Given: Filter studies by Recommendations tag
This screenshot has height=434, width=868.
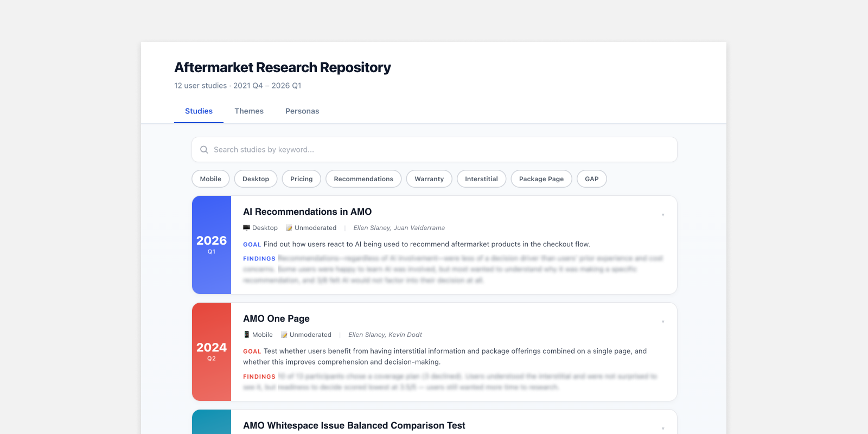Looking at the screenshot, I should [x=363, y=179].
